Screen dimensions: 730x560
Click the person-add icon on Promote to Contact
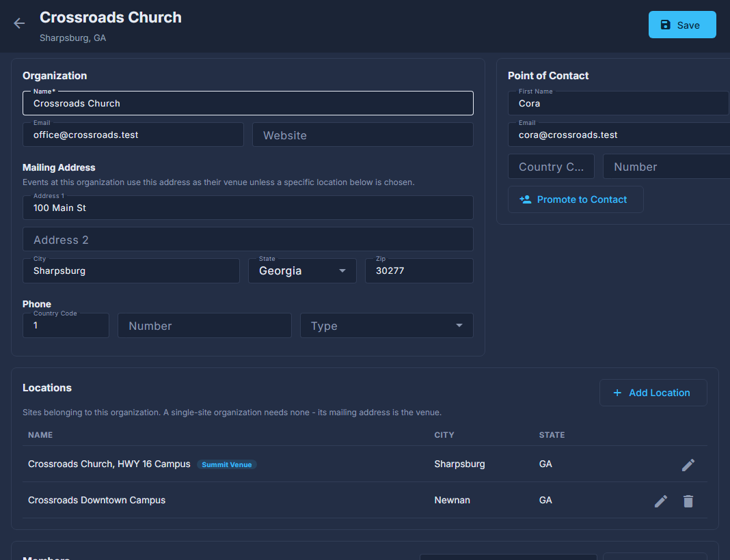(525, 199)
